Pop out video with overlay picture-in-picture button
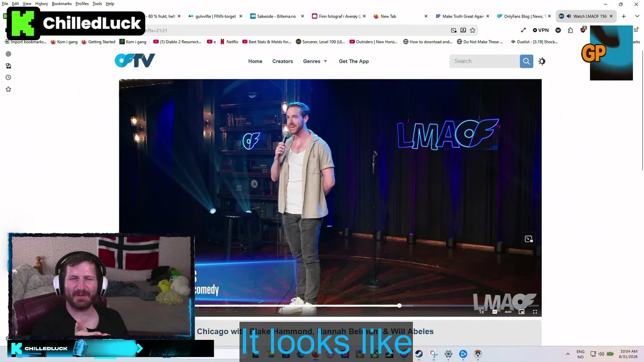Image resolution: width=644 pixels, height=362 pixels. [528, 239]
